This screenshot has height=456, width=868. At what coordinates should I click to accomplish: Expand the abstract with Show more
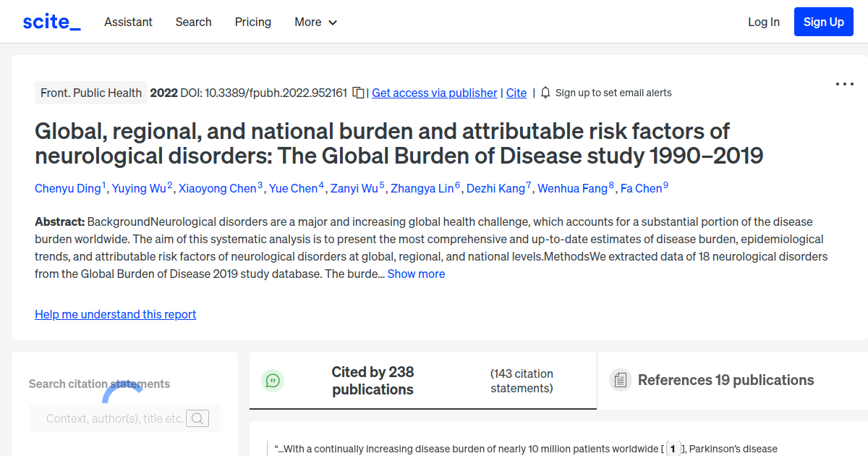point(416,274)
